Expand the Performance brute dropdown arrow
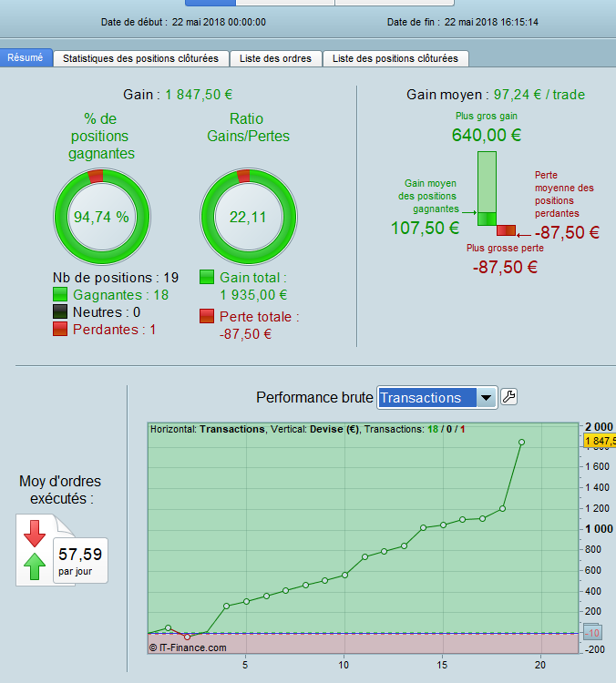The image size is (616, 683). (x=486, y=398)
